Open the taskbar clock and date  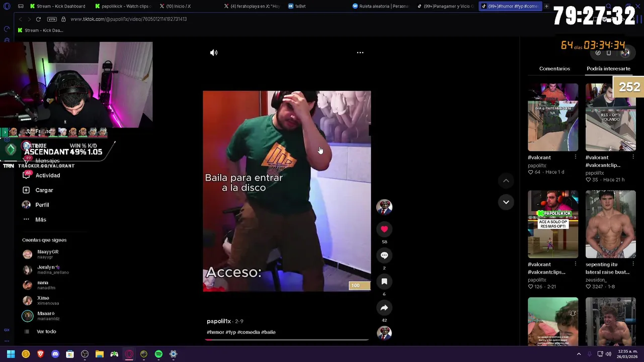626,354
